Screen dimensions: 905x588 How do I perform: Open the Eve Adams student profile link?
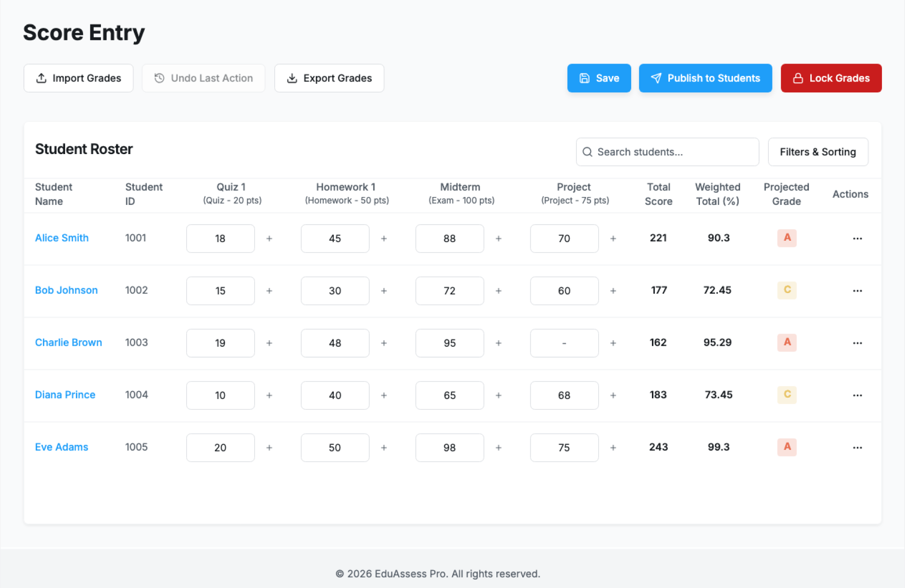(61, 447)
